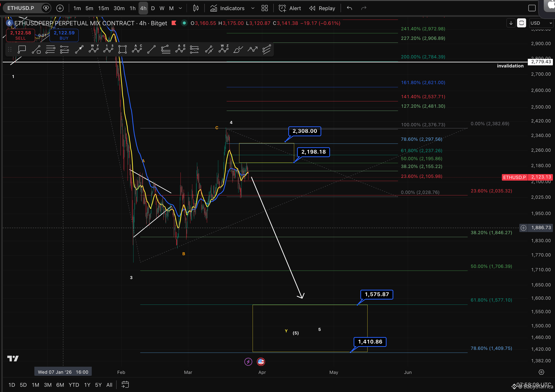
Task: Click the ETHUSDPERP chart title legend
Action: click(x=91, y=23)
